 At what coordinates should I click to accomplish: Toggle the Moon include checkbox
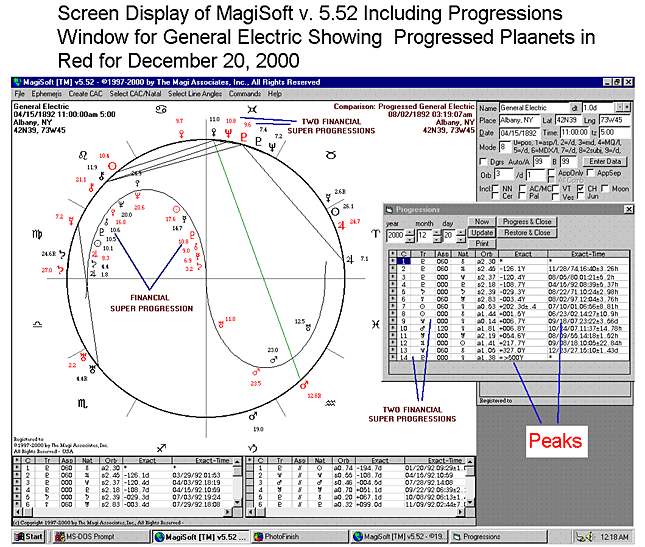coord(607,187)
